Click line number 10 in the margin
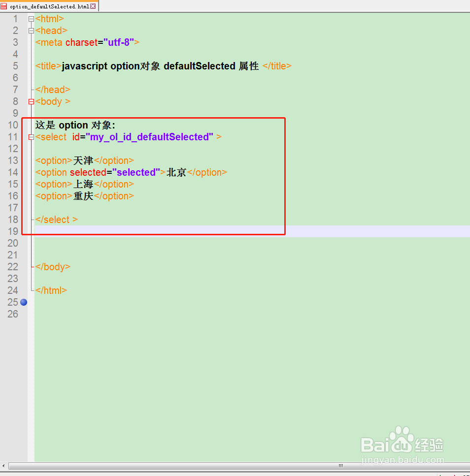Viewport: 470px width, 476px height. click(x=13, y=125)
